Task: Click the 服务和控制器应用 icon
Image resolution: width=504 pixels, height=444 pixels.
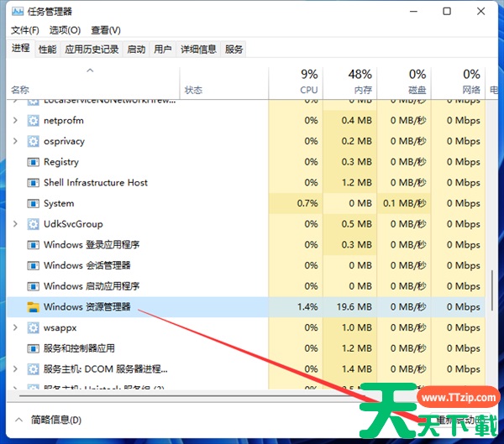Action: pos(33,348)
